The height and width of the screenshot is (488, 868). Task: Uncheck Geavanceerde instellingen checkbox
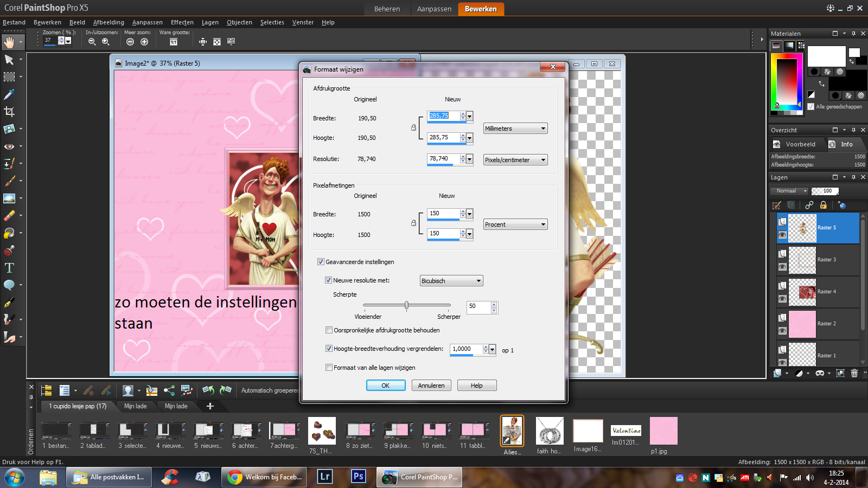[321, 262]
